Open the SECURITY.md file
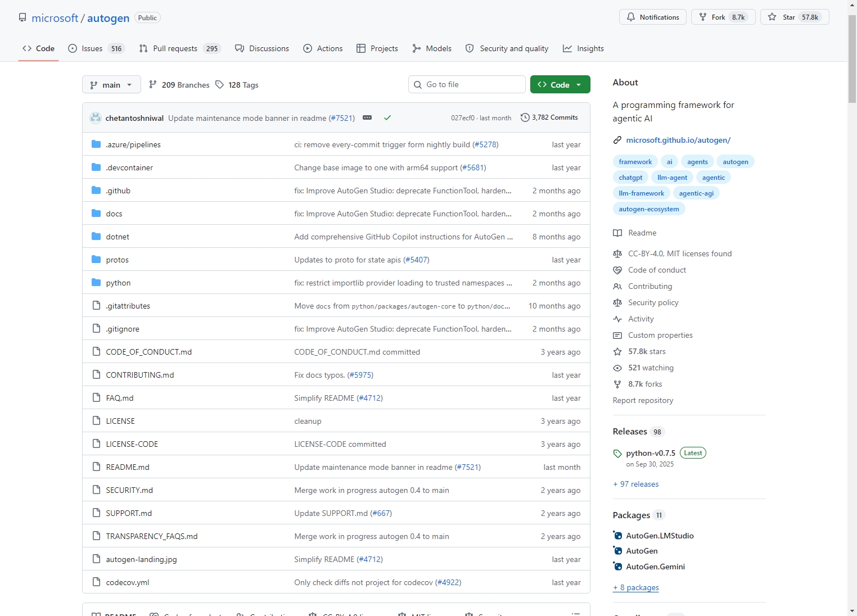 [129, 490]
